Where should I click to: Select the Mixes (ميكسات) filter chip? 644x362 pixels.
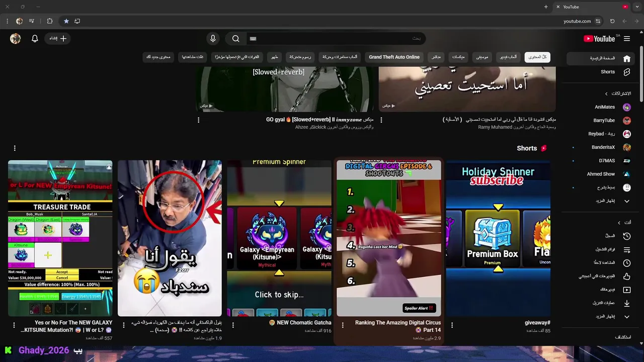pos(458,57)
